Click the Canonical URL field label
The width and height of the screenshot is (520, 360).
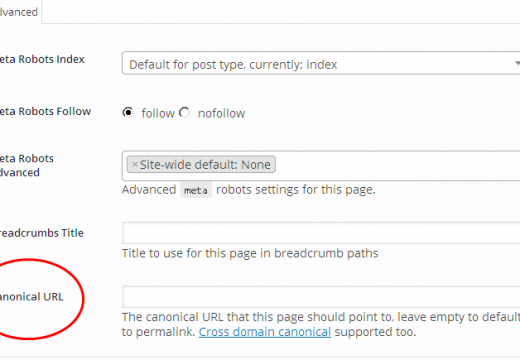pyautogui.click(x=31, y=297)
